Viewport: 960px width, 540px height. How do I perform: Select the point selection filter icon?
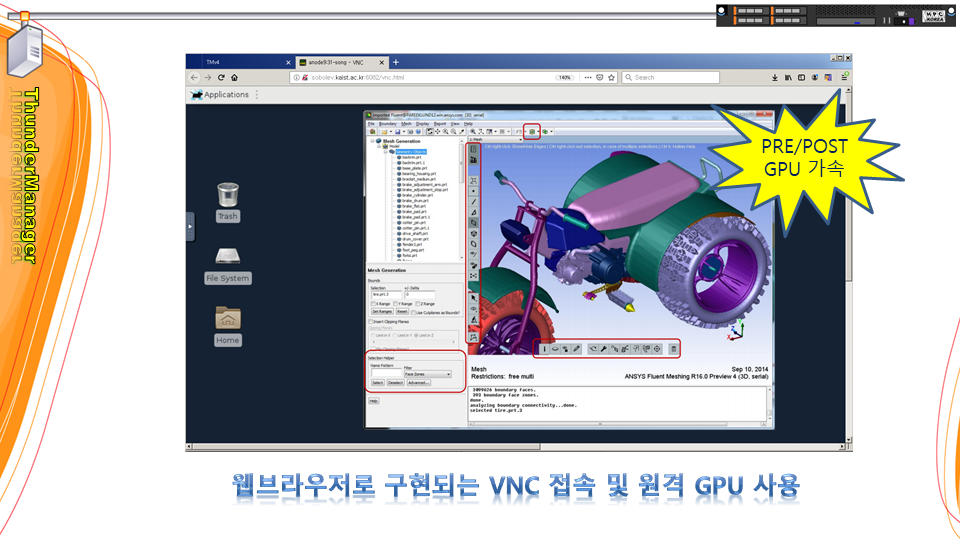[x=473, y=191]
